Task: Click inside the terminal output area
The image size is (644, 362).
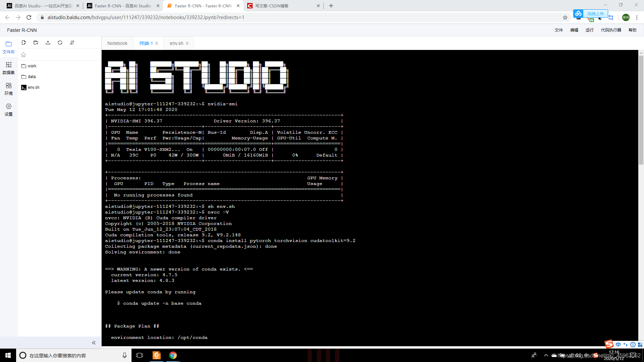Action: coord(370,198)
